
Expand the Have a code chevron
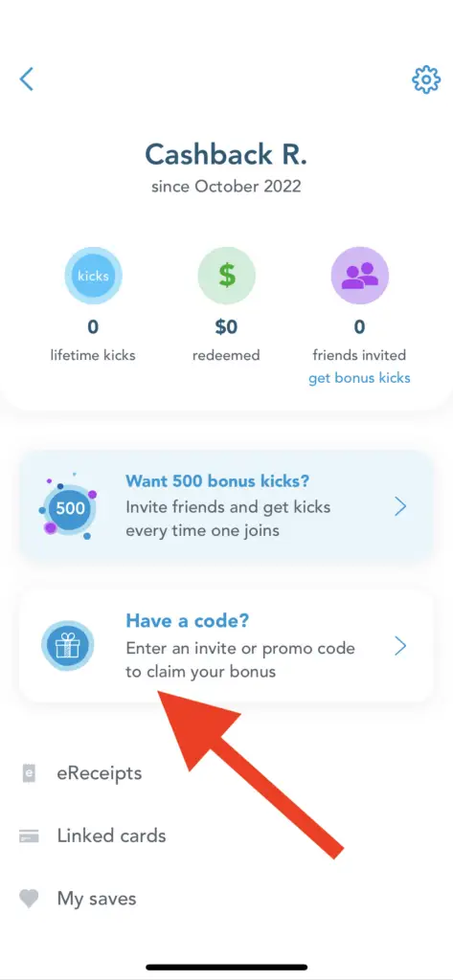(401, 646)
